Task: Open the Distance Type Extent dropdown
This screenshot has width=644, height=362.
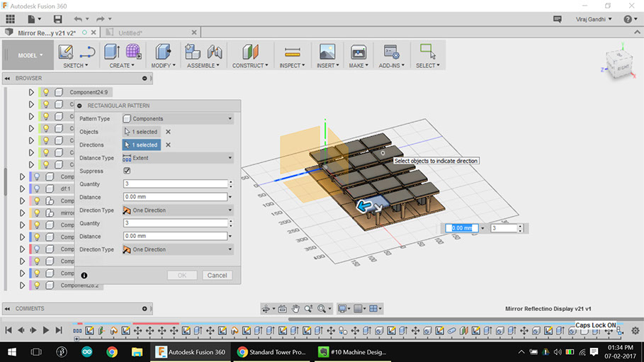Action: click(x=177, y=158)
